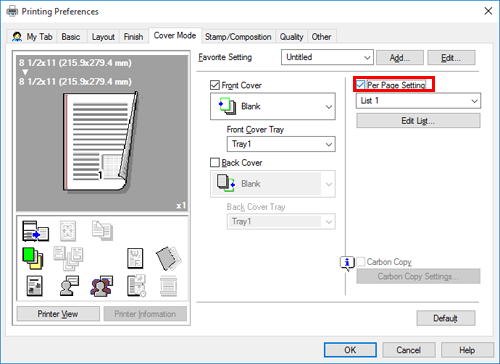Open the Favorite Setting Untitled combo box
The image size is (500, 364).
[x=327, y=57]
